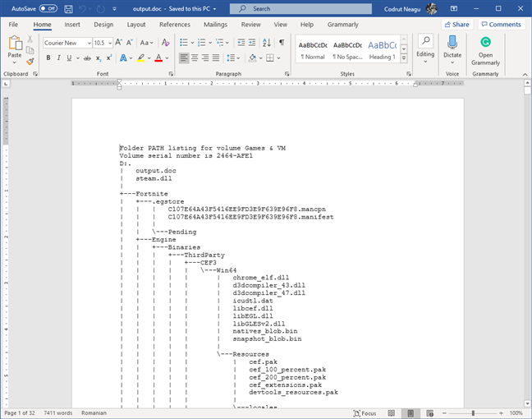
Task: Open Change Case Aa dropdown
Action: click(147, 43)
